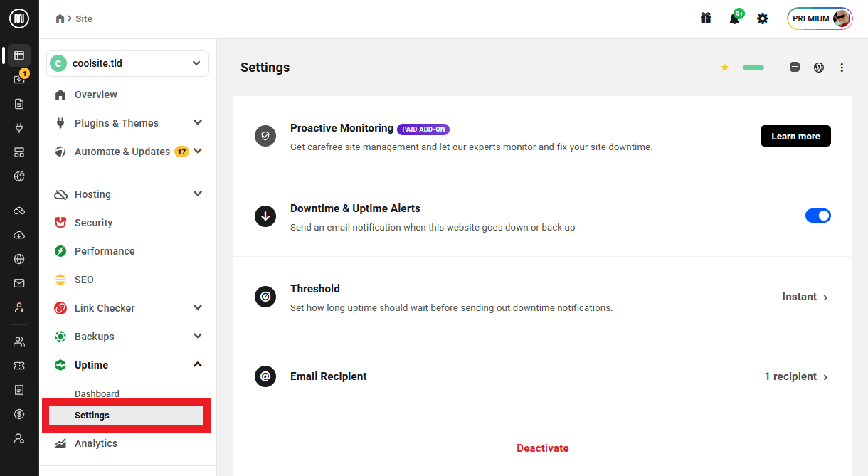Image resolution: width=868 pixels, height=476 pixels.
Task: Turn off Downtime & Uptime Alerts toggle
Action: (817, 216)
